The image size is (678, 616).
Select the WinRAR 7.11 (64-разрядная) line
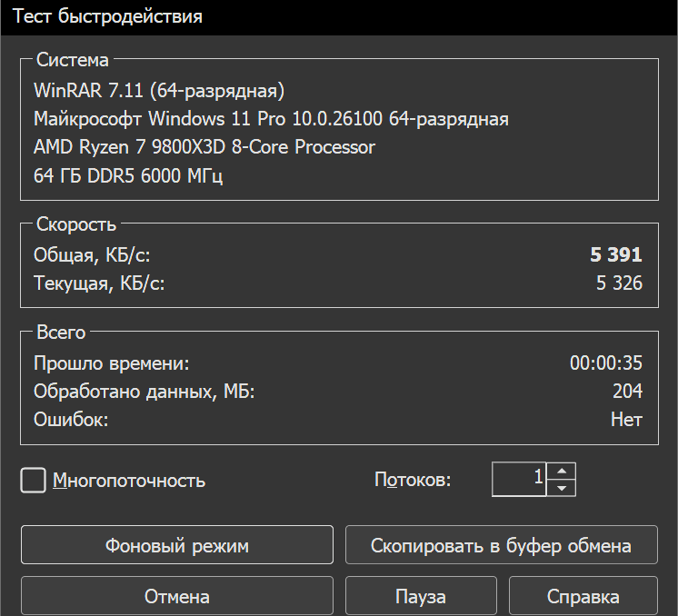159,91
